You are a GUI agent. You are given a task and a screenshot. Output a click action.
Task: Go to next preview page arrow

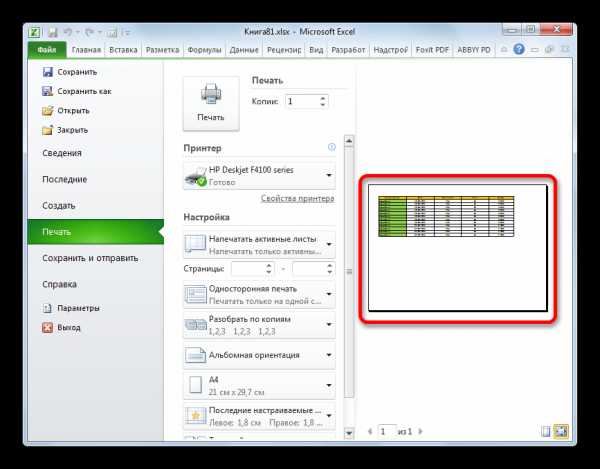[x=420, y=432]
